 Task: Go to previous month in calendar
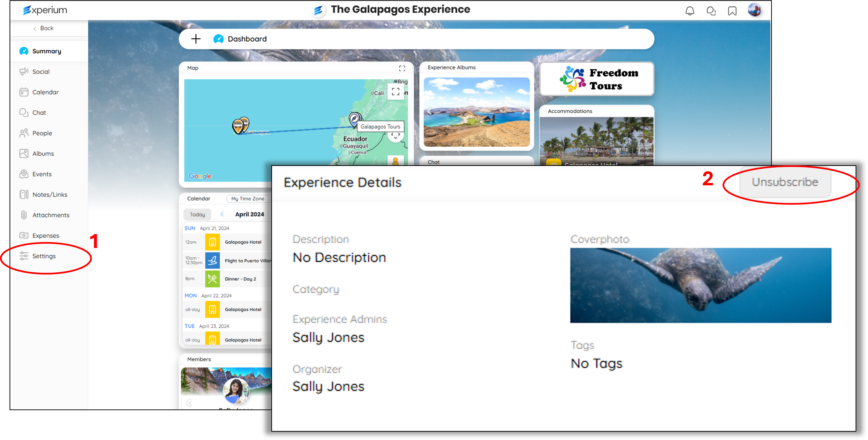coord(222,214)
